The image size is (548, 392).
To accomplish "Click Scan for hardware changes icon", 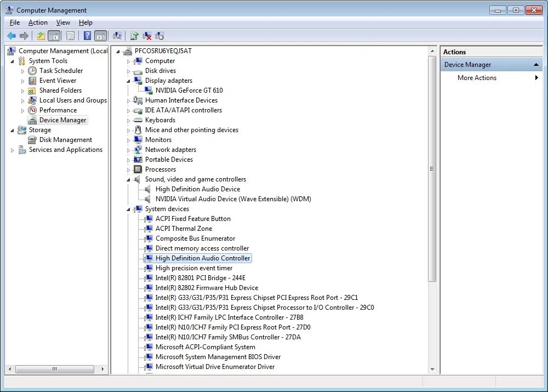I will click(117, 36).
